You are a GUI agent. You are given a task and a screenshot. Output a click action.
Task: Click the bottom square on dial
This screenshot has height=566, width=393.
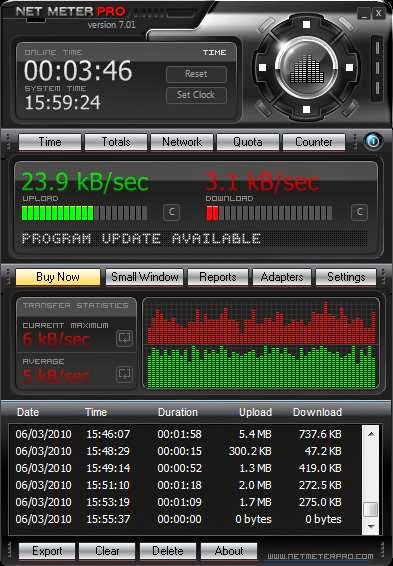(306, 109)
